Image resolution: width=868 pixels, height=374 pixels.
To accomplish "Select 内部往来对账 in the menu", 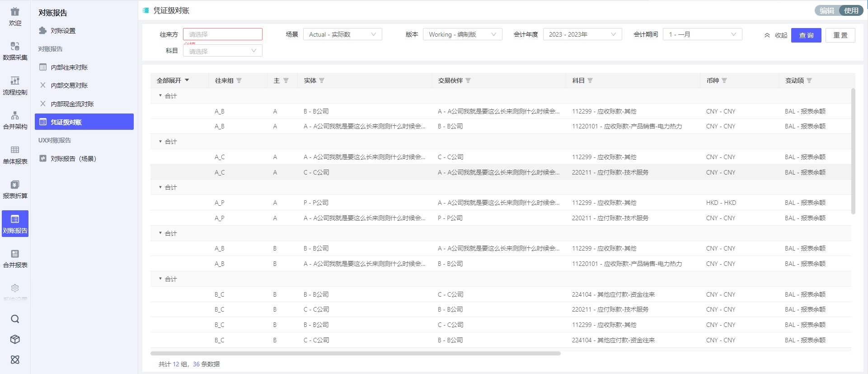I will tap(69, 67).
